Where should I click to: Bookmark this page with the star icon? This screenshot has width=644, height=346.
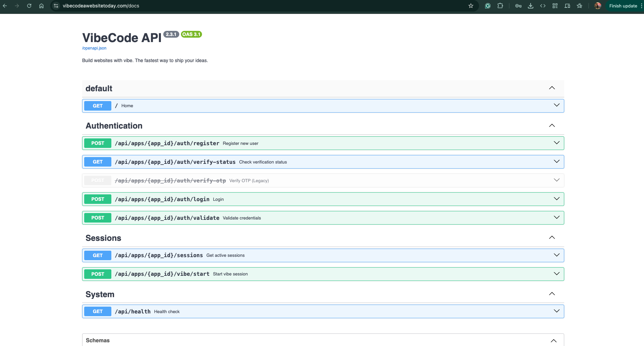click(x=471, y=6)
